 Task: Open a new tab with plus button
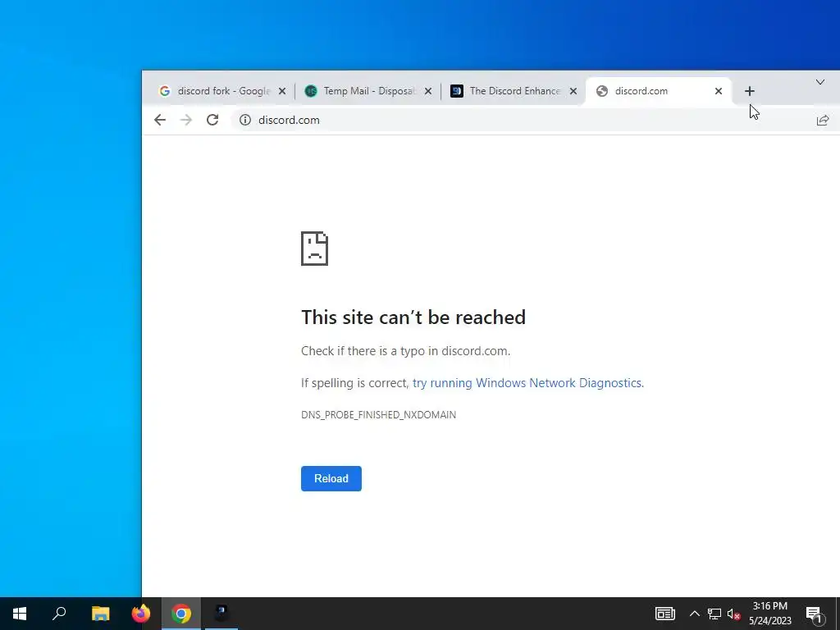(x=750, y=91)
